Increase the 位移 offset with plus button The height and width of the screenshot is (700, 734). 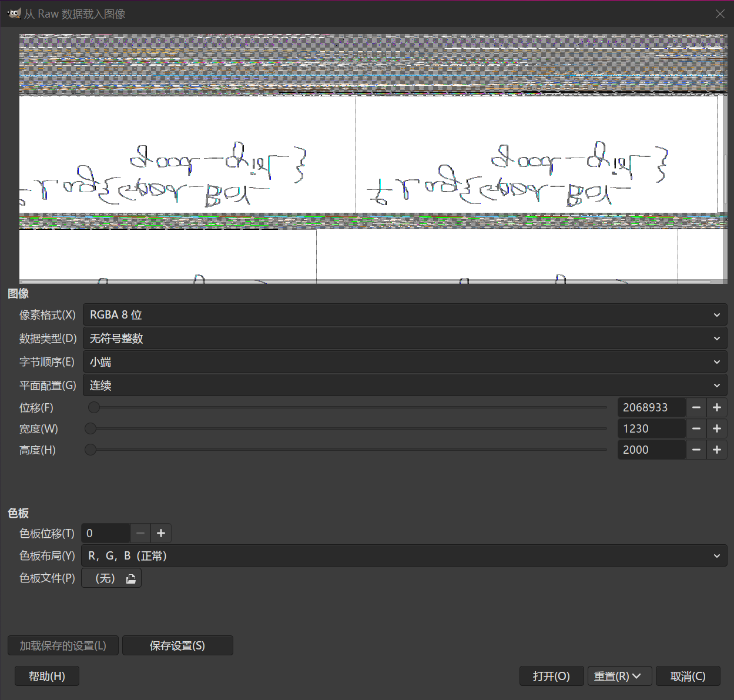pyautogui.click(x=717, y=407)
